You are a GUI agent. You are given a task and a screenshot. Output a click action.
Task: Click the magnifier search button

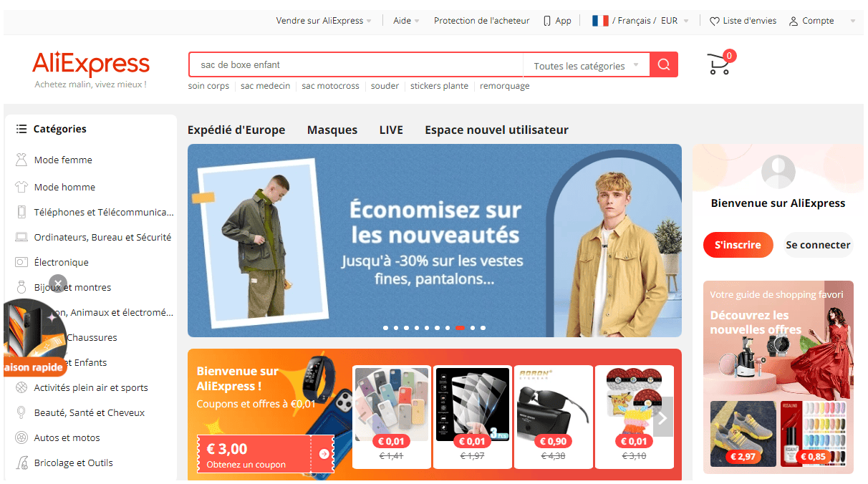click(664, 64)
